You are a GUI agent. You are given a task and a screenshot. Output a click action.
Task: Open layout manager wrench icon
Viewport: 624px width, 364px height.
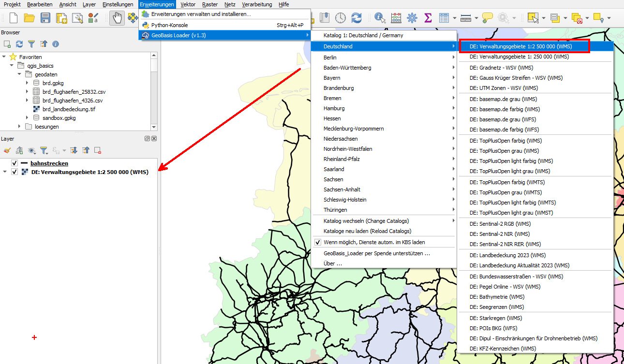coord(77,18)
